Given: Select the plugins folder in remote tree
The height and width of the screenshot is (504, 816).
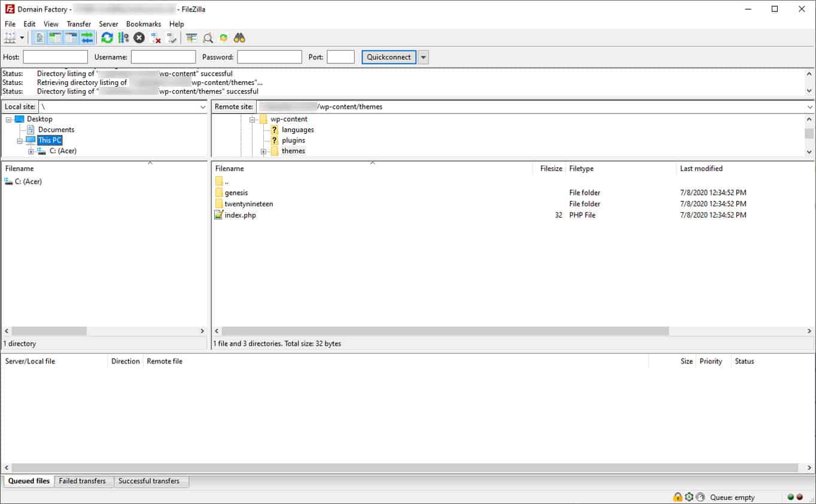Looking at the screenshot, I should [293, 140].
